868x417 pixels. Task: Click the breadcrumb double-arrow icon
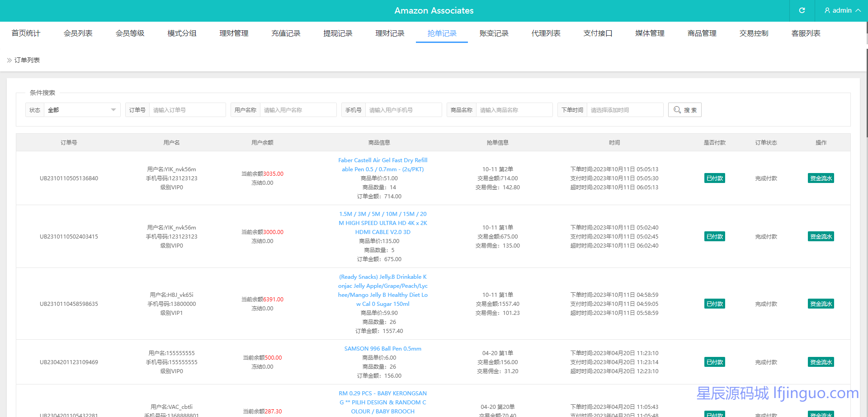pyautogui.click(x=9, y=60)
